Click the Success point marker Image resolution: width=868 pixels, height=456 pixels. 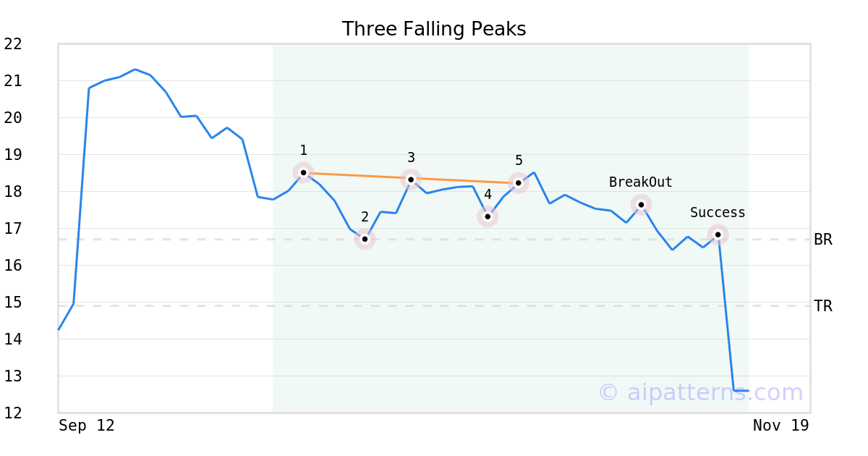718,234
